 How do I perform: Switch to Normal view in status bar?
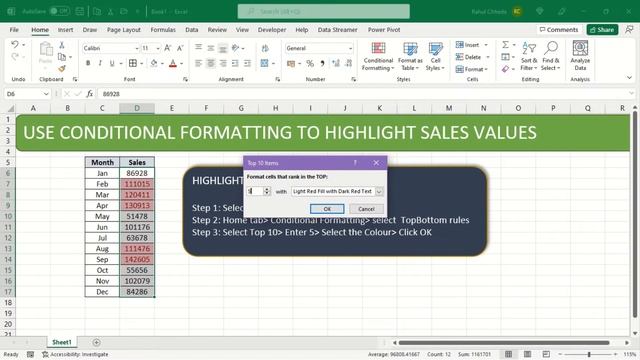click(508, 354)
